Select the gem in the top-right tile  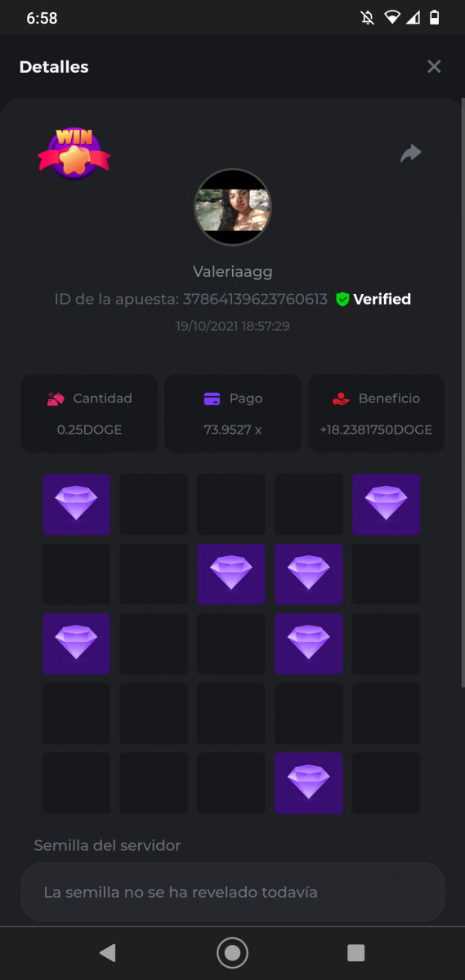coord(386,504)
